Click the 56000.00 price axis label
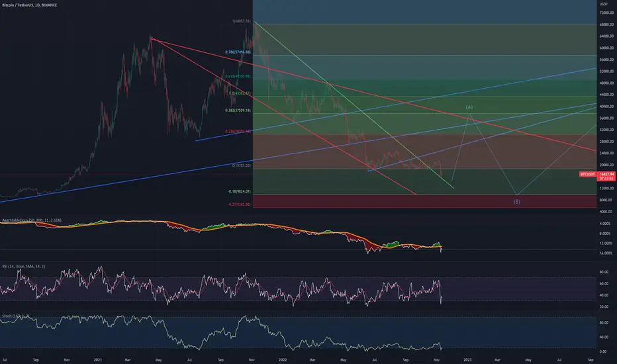 606,60
